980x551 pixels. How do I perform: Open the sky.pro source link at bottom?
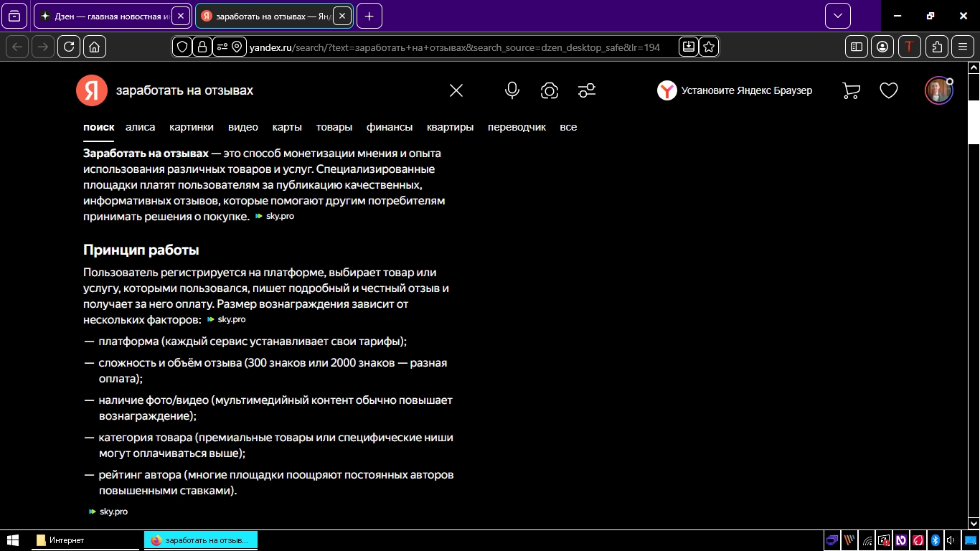pyautogui.click(x=113, y=512)
